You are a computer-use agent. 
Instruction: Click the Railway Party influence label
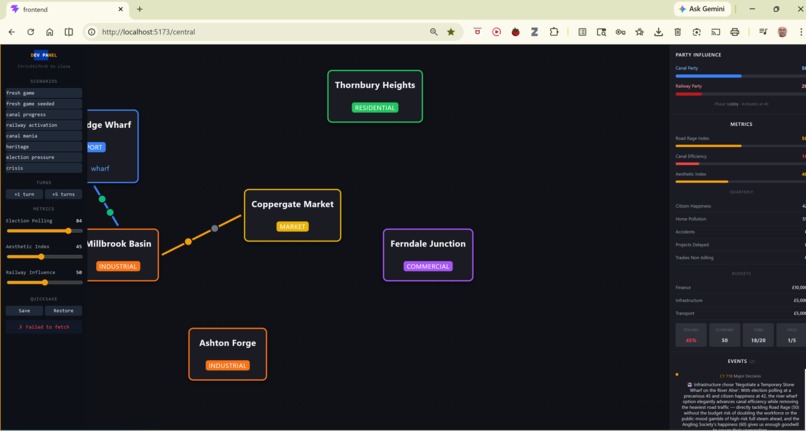(x=688, y=86)
